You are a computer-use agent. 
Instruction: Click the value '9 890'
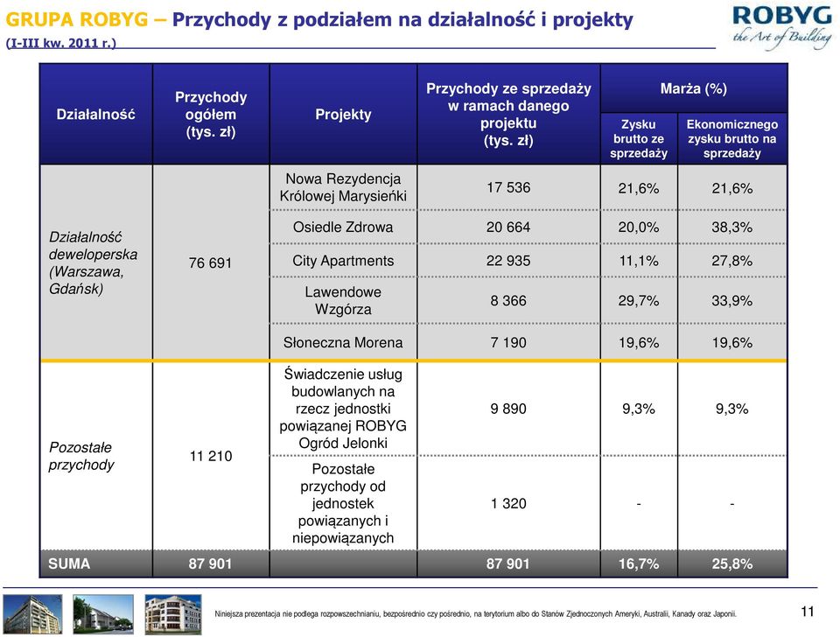point(508,409)
